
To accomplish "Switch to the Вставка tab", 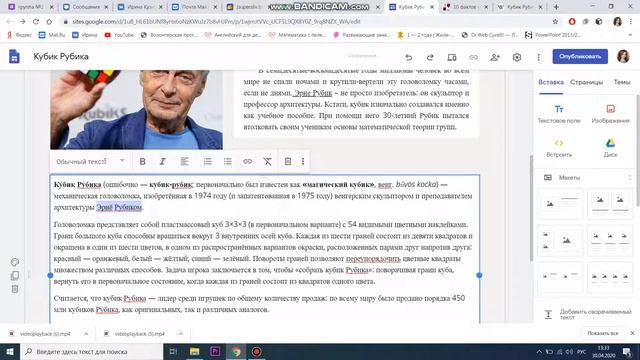I will [x=551, y=82].
